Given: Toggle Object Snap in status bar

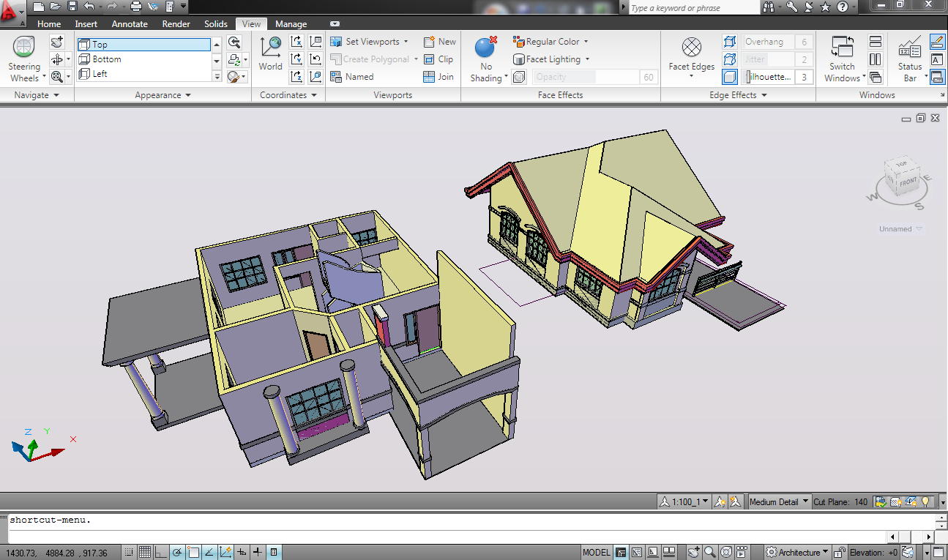Looking at the screenshot, I should pyautogui.click(x=193, y=552).
